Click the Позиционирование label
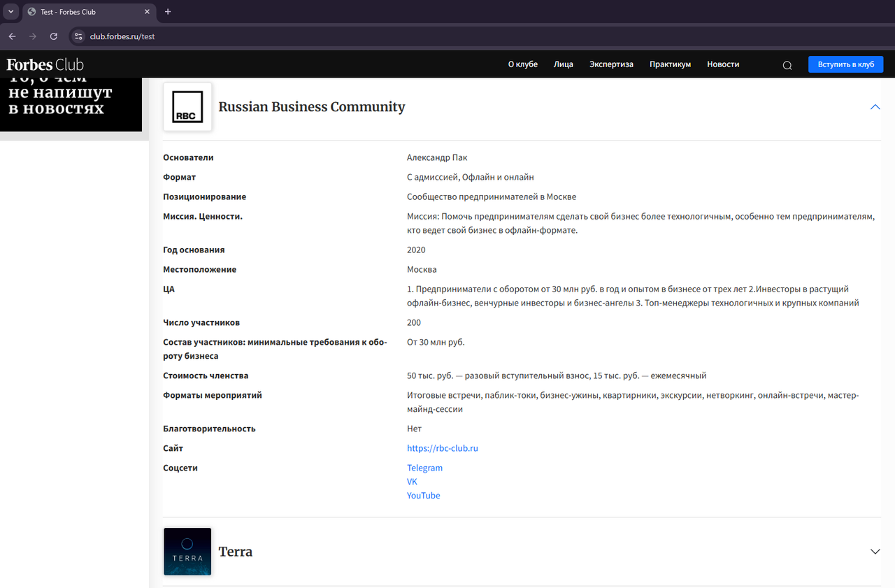 204,196
